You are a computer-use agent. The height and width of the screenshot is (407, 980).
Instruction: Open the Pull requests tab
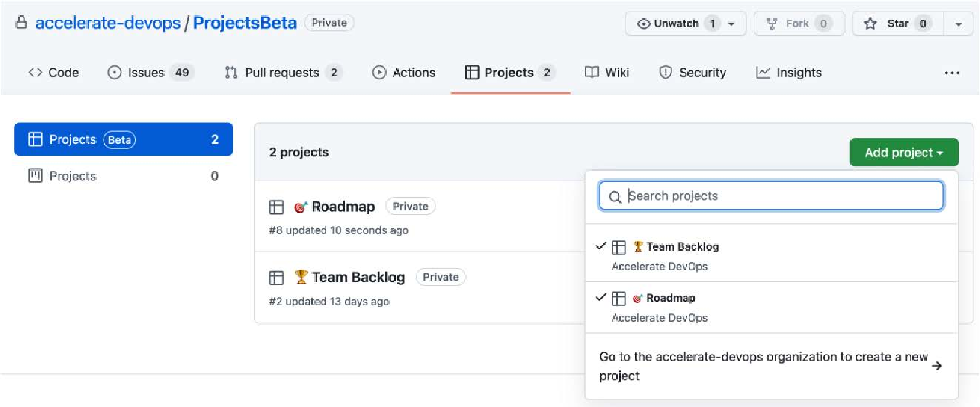(x=283, y=72)
